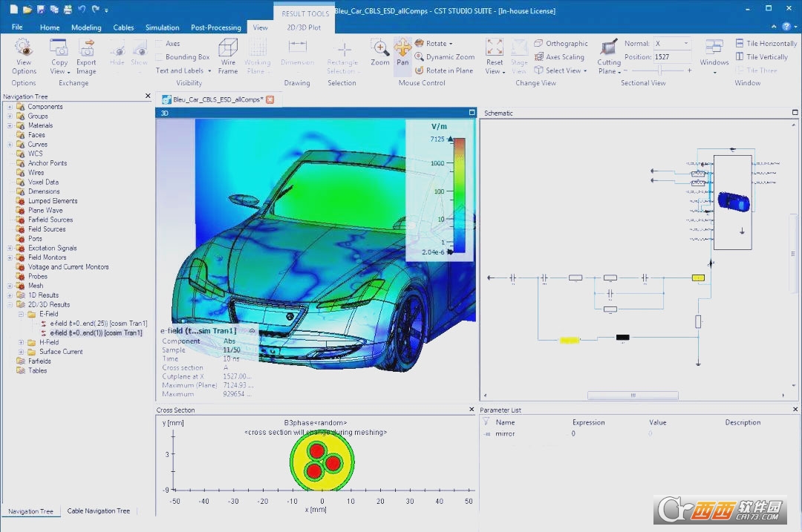
Task: Maximize the 3D view pane
Action: point(472,113)
